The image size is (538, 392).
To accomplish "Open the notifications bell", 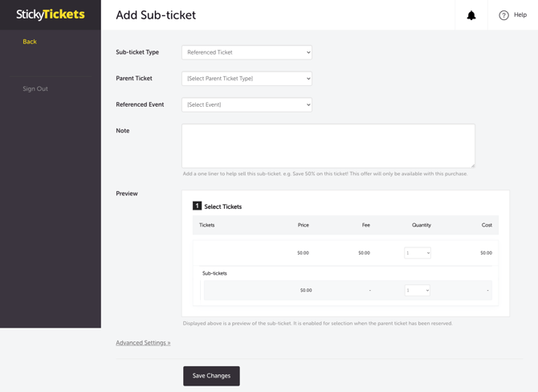I will pos(471,15).
